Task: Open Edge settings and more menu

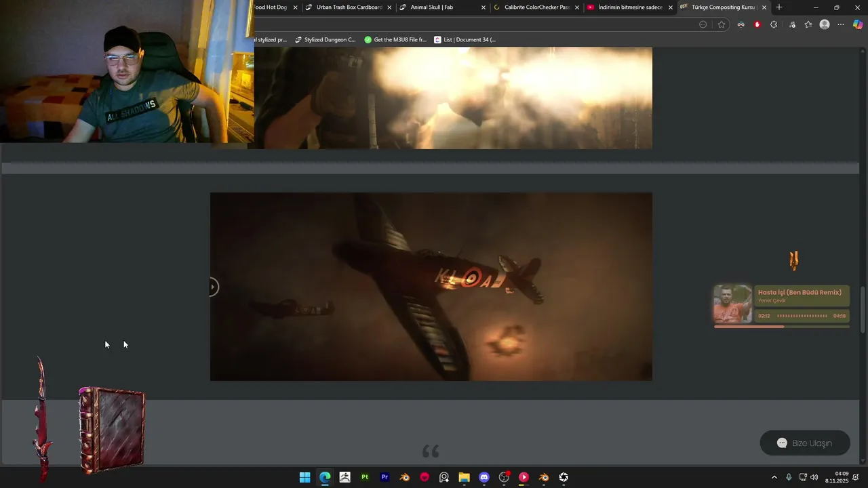Action: [841, 24]
